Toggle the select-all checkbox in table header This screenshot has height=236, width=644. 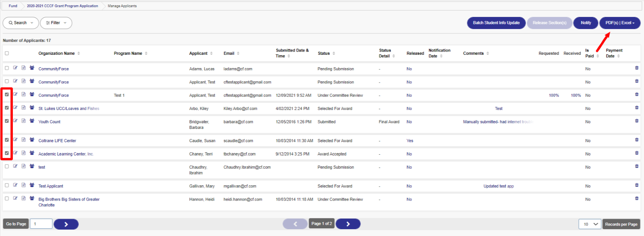click(7, 53)
